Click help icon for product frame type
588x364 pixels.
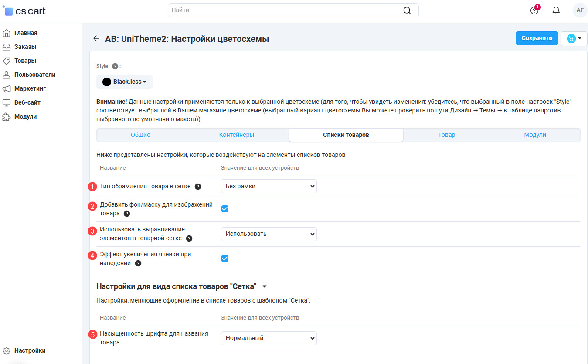pos(198,187)
